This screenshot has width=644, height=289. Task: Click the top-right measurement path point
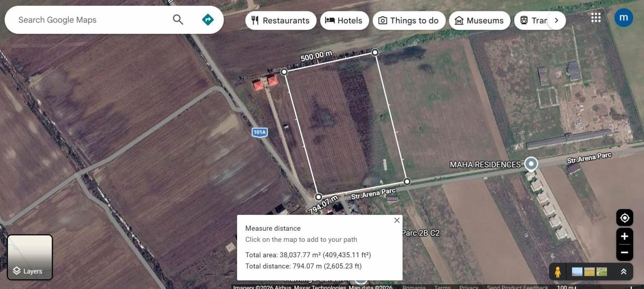tap(375, 52)
